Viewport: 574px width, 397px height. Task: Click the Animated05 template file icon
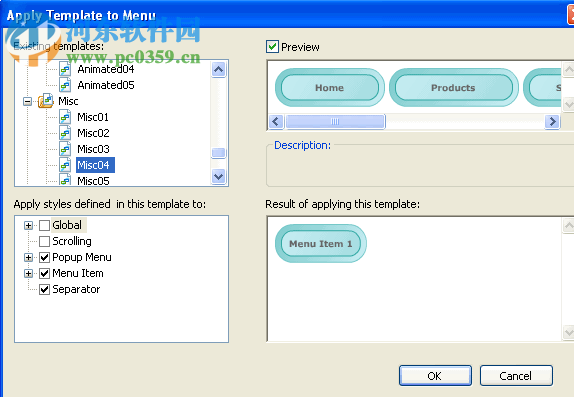tap(65, 85)
